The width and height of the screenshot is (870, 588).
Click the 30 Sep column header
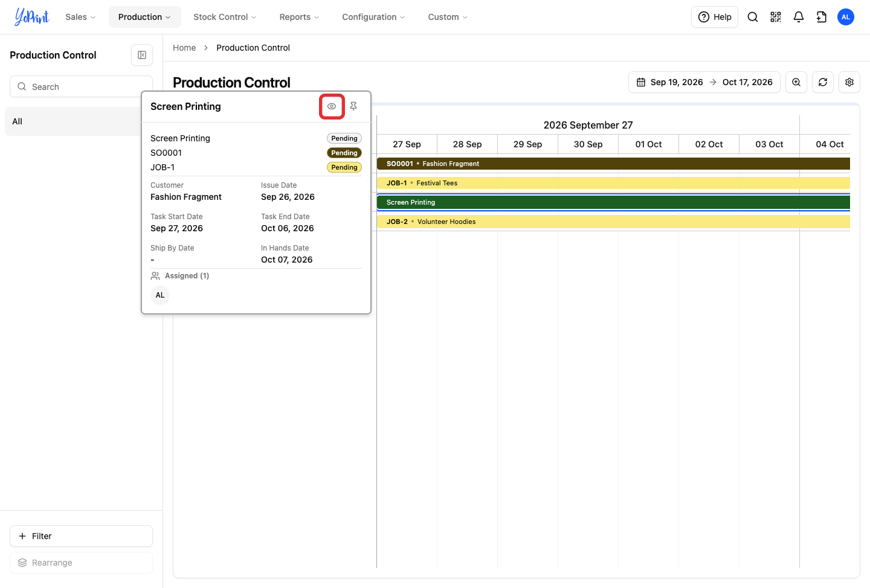pos(588,144)
